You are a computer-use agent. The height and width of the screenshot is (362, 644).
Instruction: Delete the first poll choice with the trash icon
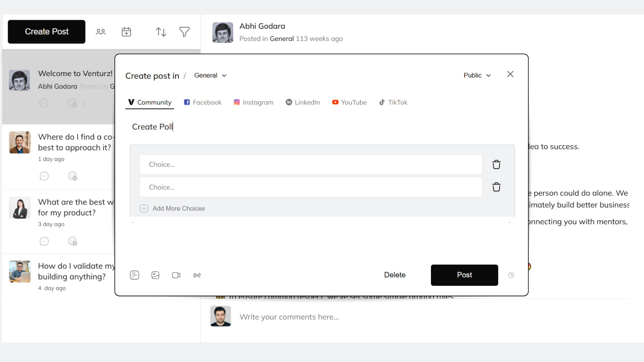[x=496, y=164]
